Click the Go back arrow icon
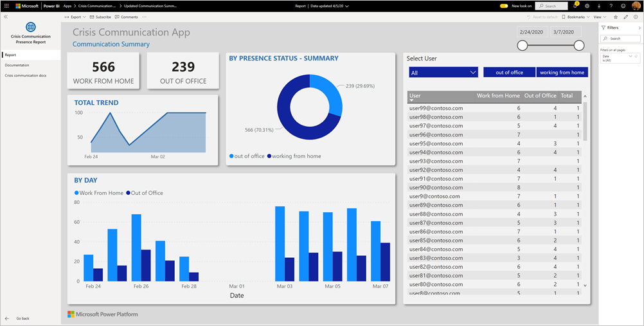The image size is (644, 326). 7,318
